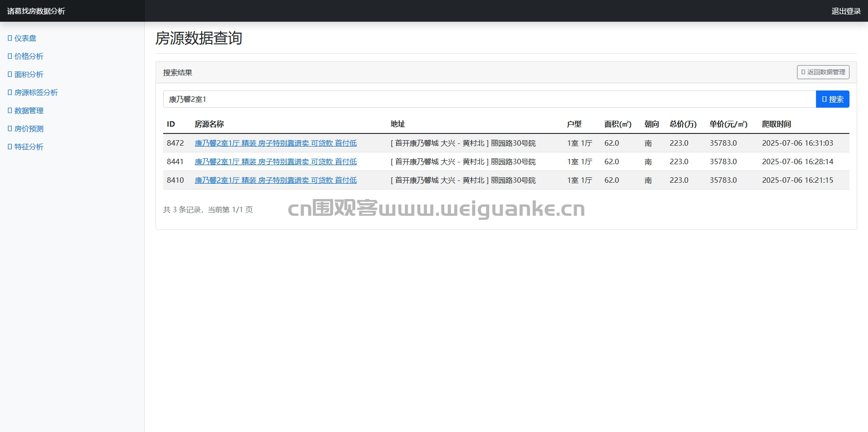
Task: Open listing link in row 8472
Action: point(276,143)
